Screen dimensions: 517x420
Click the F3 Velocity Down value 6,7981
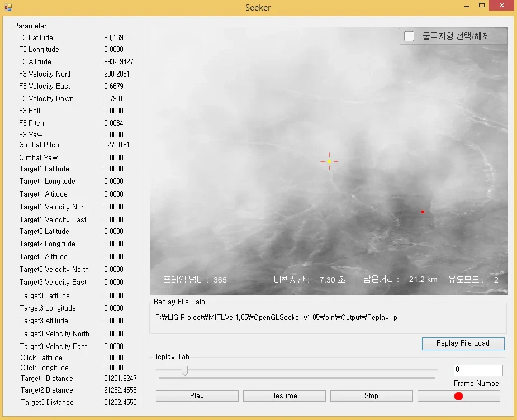(x=113, y=98)
